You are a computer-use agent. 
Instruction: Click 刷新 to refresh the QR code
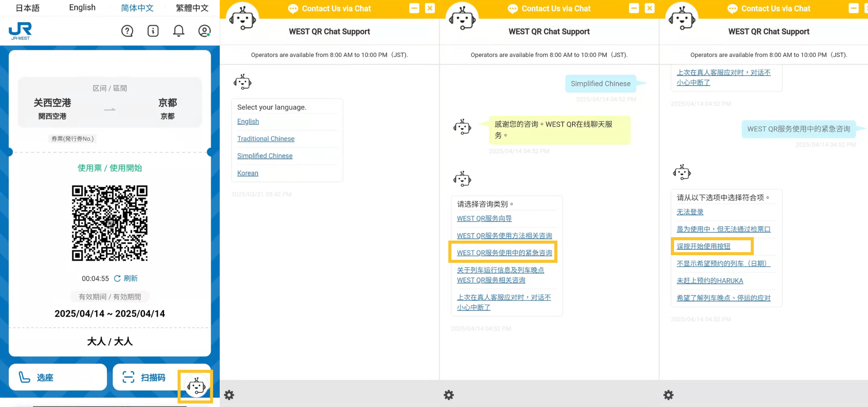pyautogui.click(x=131, y=279)
